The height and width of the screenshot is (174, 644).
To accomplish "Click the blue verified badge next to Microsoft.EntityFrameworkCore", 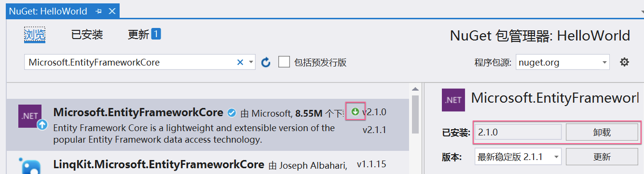I will click(x=232, y=113).
